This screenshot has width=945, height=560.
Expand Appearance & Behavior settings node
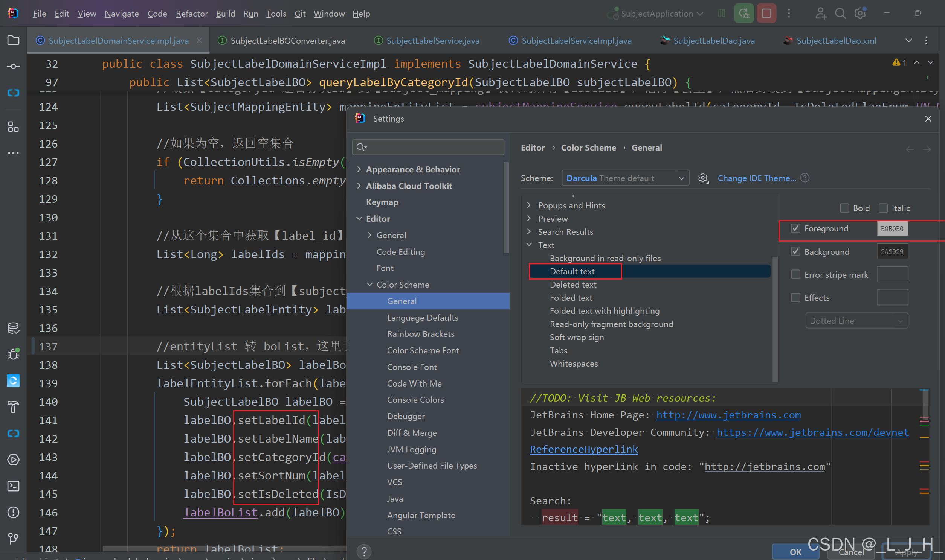359,169
